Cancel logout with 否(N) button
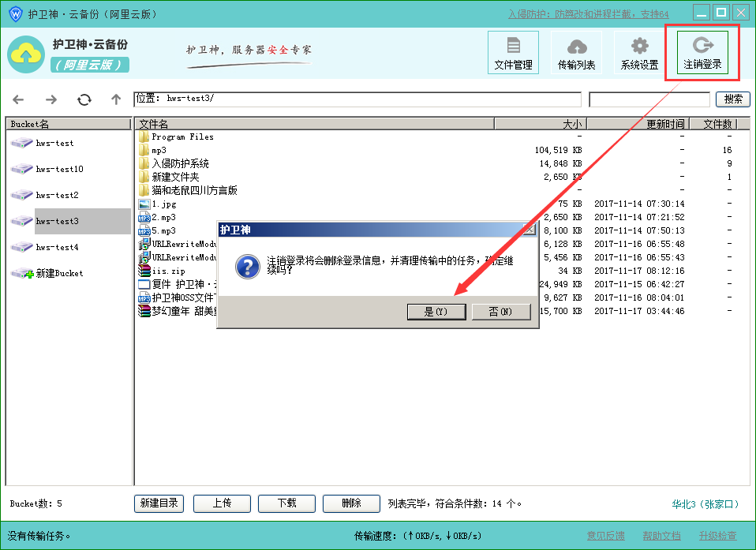 [501, 312]
